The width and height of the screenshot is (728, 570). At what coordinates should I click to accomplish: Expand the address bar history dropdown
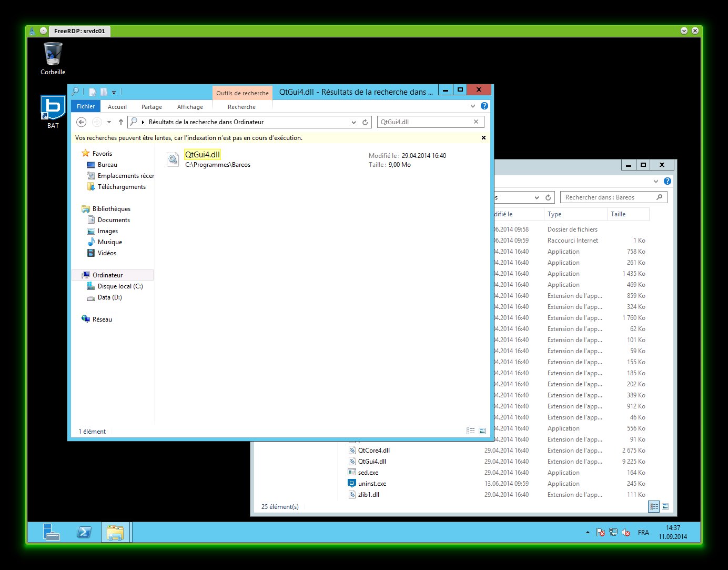353,122
